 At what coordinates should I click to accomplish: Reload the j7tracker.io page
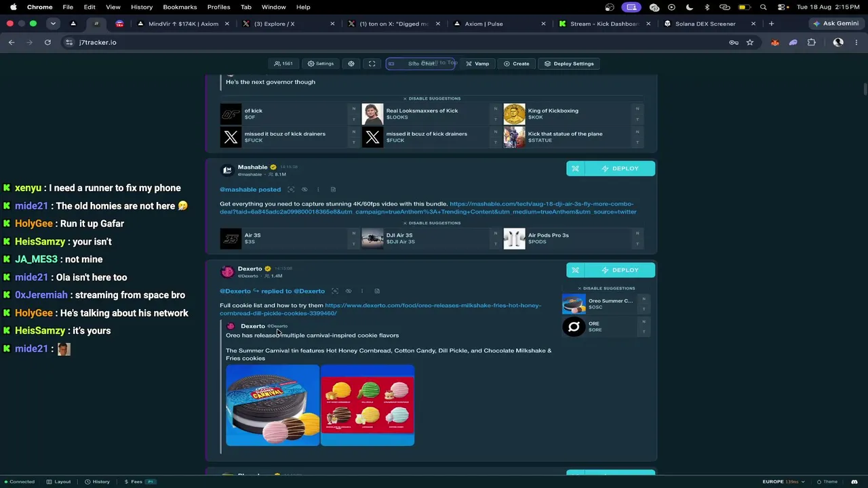tap(47, 43)
